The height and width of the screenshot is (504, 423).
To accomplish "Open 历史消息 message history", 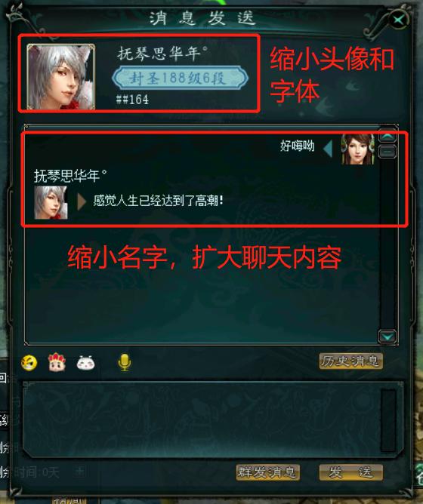I will coord(350,361).
